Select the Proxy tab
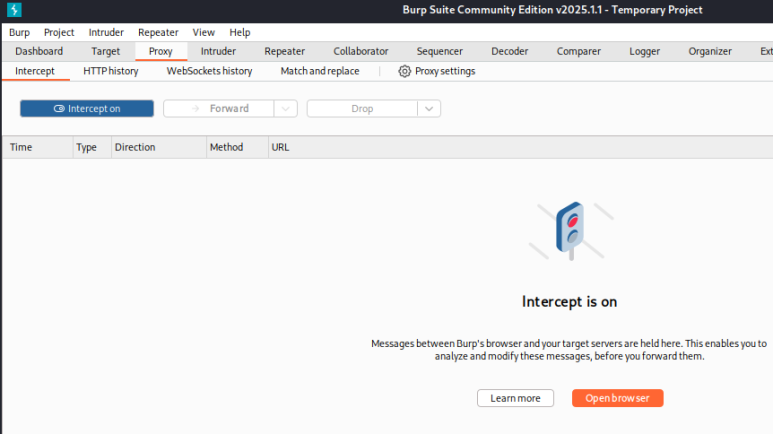This screenshot has width=773, height=434. tap(161, 51)
